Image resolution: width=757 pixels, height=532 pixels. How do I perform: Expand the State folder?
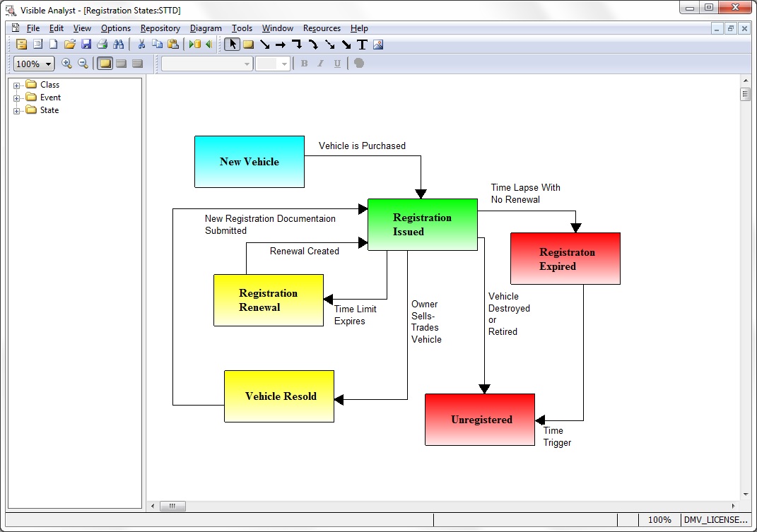pyautogui.click(x=16, y=110)
